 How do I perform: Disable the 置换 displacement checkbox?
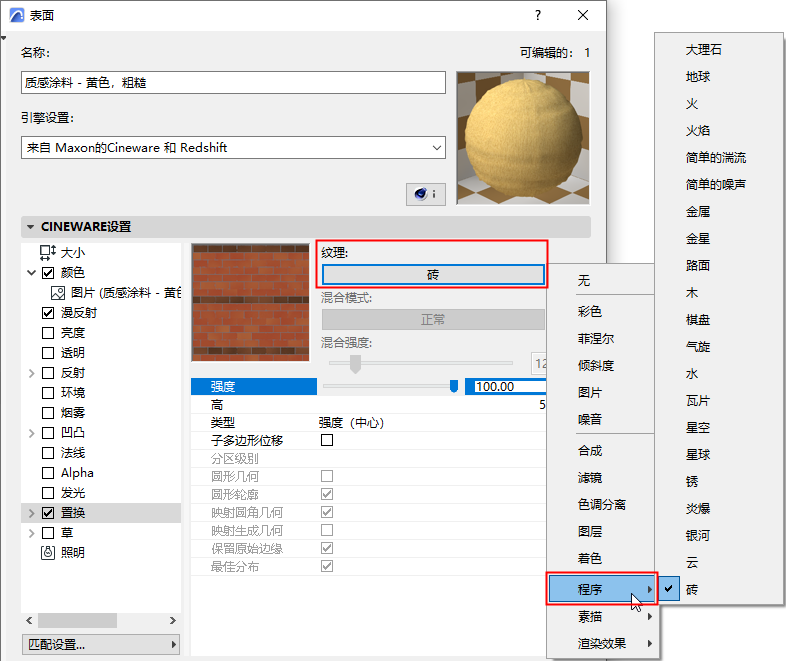coord(48,513)
